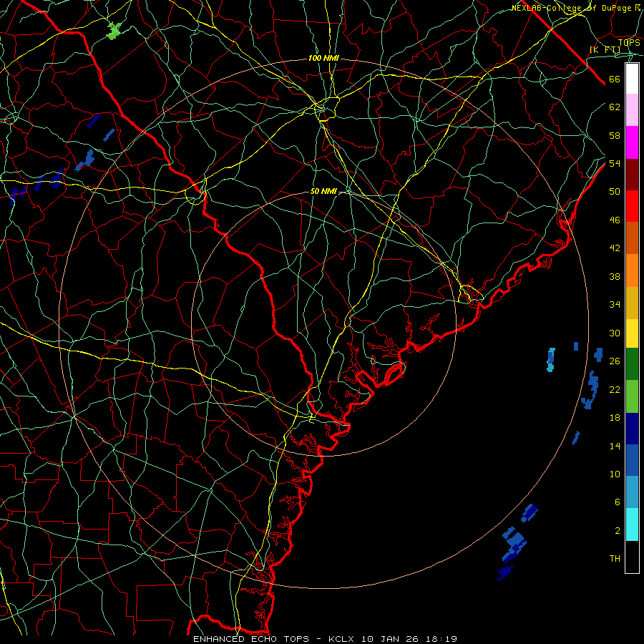Click the navy legend swatch between 18 and 14
This screenshot has width=644, height=644.
pyautogui.click(x=632, y=429)
